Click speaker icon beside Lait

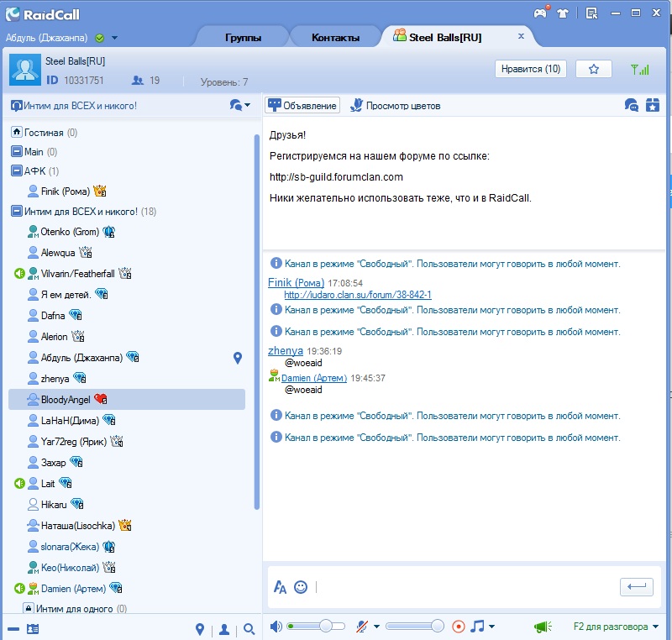tap(19, 483)
